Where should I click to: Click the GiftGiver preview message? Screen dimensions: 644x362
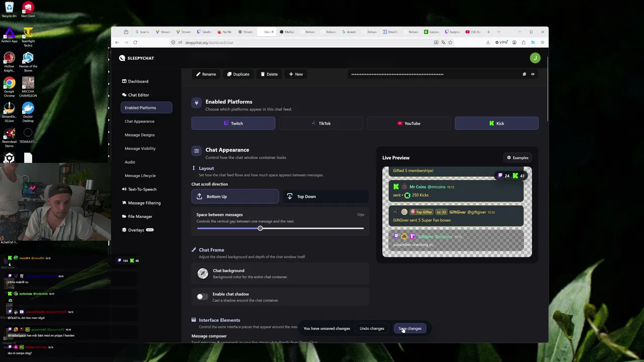[x=457, y=216]
